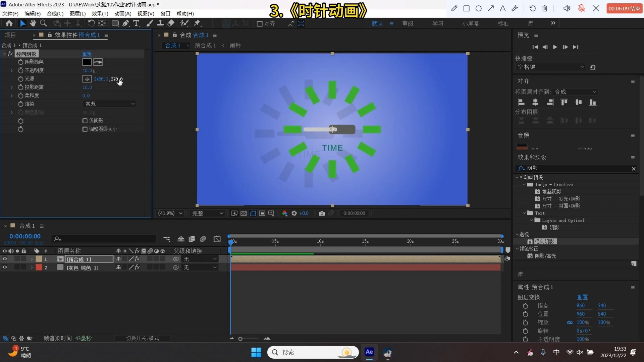Collapse the 动画预设 tree group
Viewport: 644px width, 362px height.
(517, 177)
